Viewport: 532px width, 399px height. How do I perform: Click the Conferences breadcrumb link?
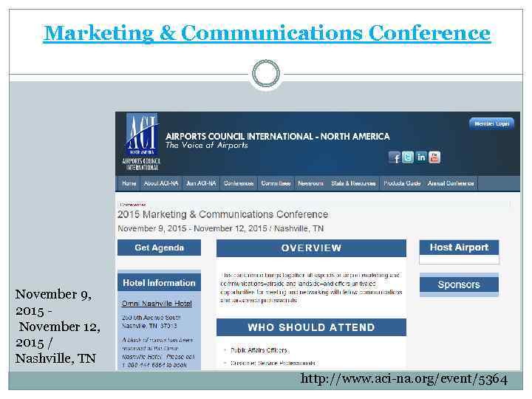click(x=133, y=205)
